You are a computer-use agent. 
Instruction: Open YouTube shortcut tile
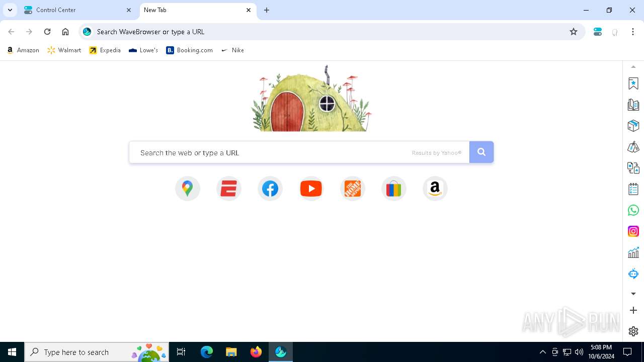[311, 189]
